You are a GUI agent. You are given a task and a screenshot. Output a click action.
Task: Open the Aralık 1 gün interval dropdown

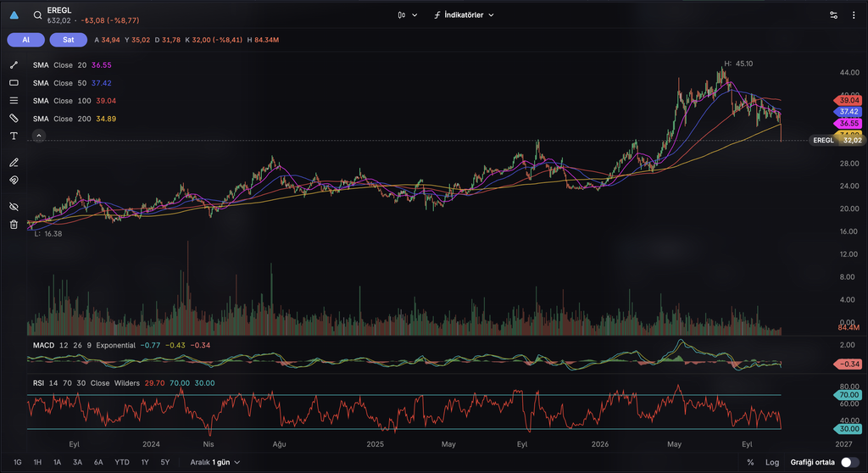(214, 462)
